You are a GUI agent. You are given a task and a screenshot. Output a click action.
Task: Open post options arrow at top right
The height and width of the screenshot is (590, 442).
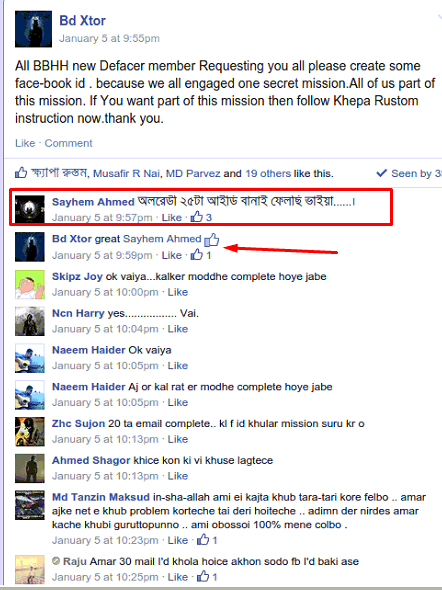click(439, 17)
